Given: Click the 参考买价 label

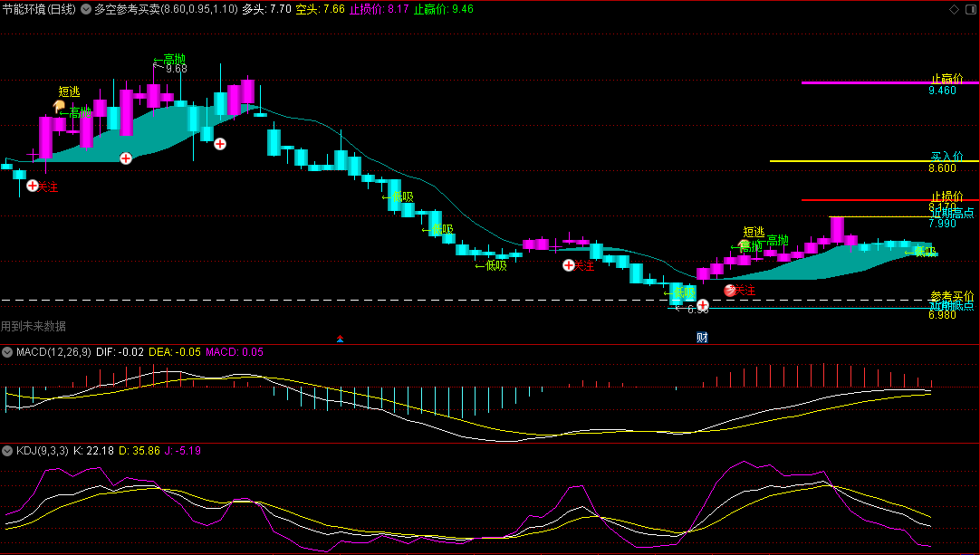Looking at the screenshot, I should point(952,296).
